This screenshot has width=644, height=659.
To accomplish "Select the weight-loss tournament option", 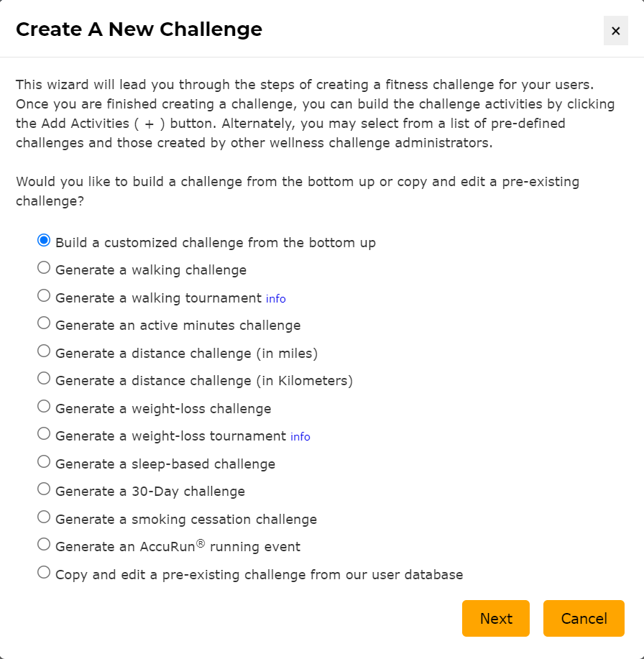I will pos(43,433).
